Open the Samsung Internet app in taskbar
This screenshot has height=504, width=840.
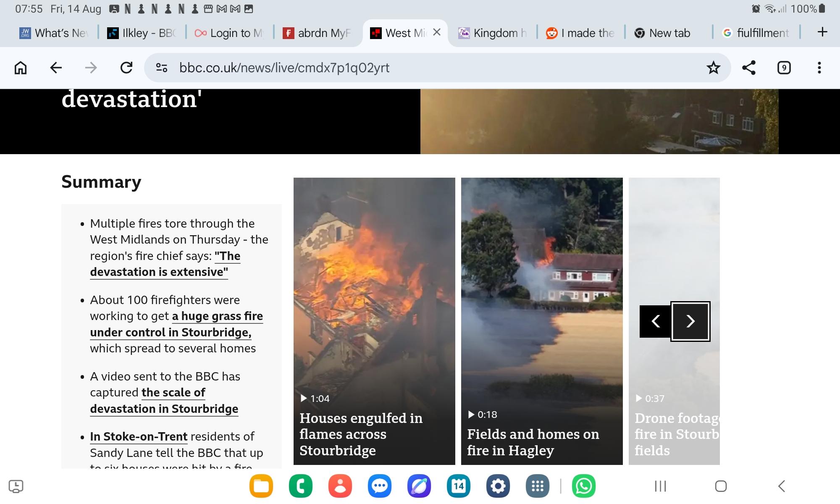(419, 486)
